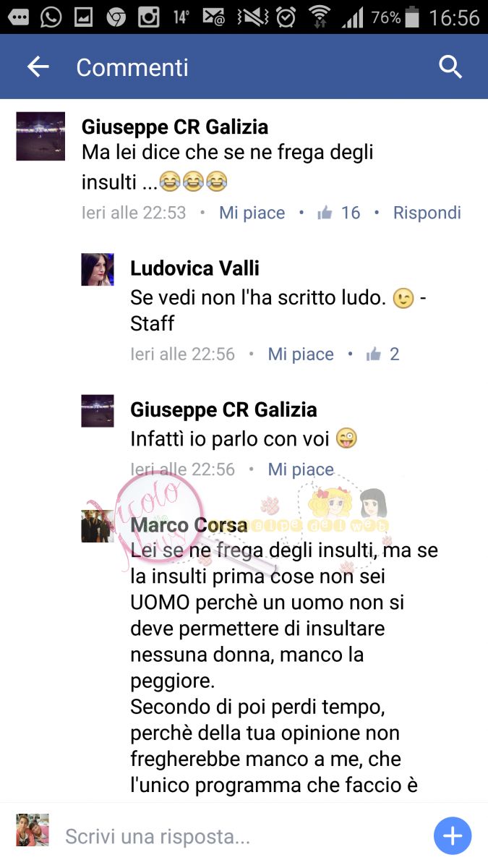Open the search magnifier icon
The height and width of the screenshot is (868, 488).
(450, 67)
